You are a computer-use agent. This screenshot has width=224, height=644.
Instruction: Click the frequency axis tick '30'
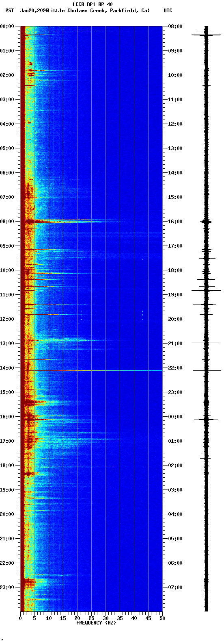coord(106,618)
